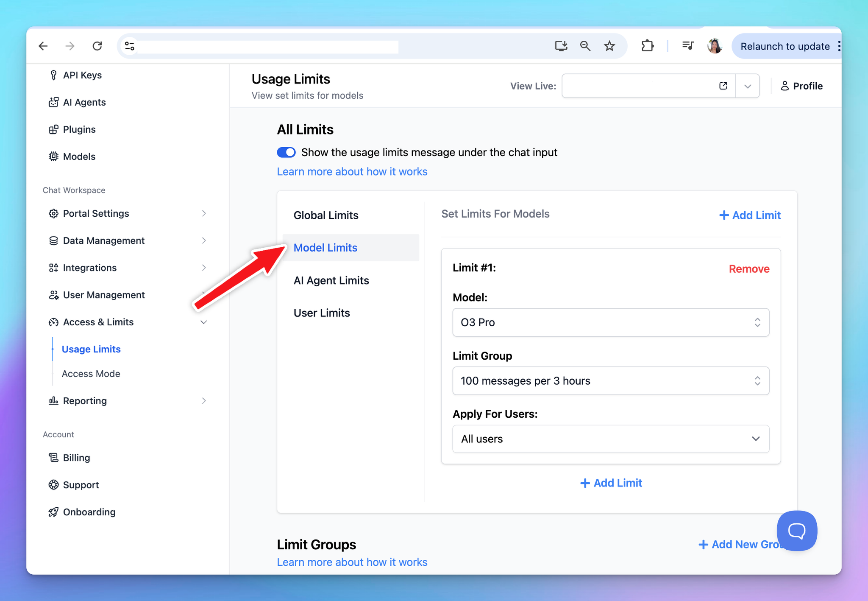Screen dimensions: 868x601
Task: Select the AI Agent Limits tab
Action: tap(331, 280)
